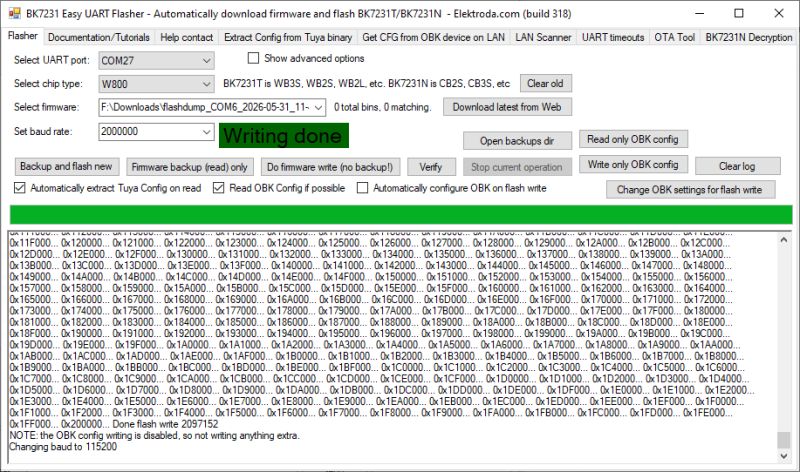Viewport: 800px width, 472px height.
Task: Open Get CFG from OBK device tab
Action: (x=433, y=37)
